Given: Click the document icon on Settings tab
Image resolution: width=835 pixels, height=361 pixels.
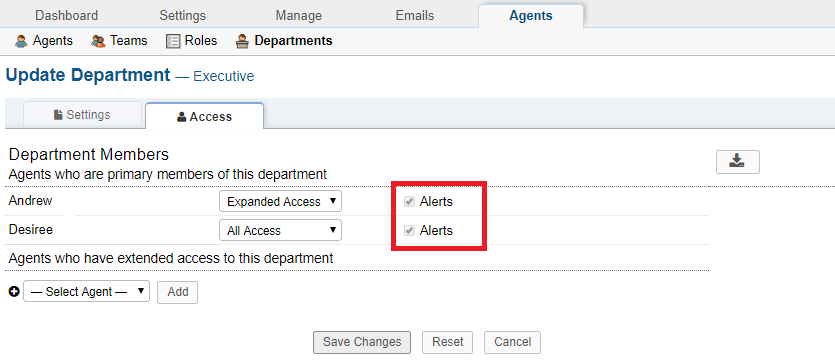Looking at the screenshot, I should point(59,115).
